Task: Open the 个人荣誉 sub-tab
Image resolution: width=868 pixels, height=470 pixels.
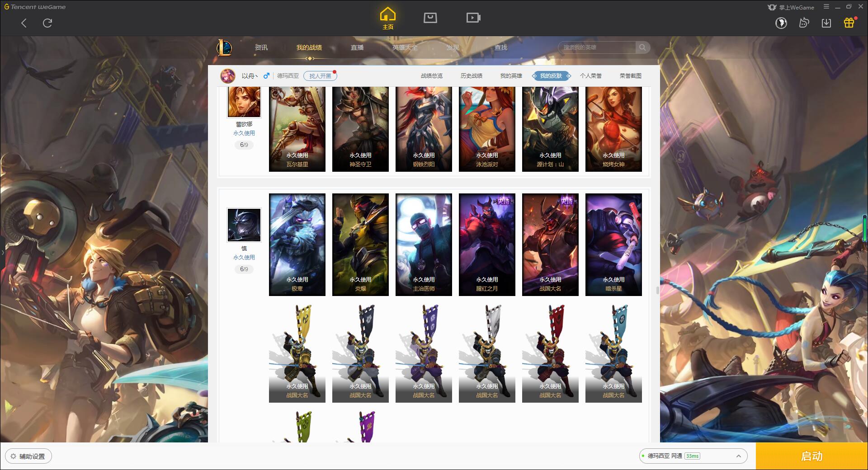Action: (591, 76)
